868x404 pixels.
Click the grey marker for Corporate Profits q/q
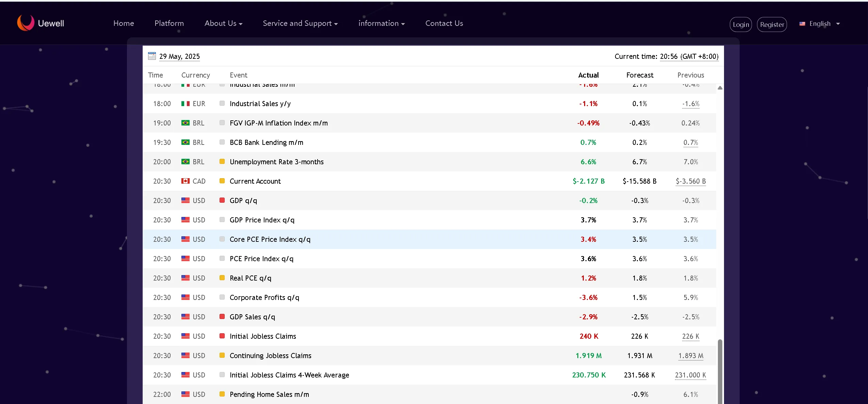coord(222,297)
